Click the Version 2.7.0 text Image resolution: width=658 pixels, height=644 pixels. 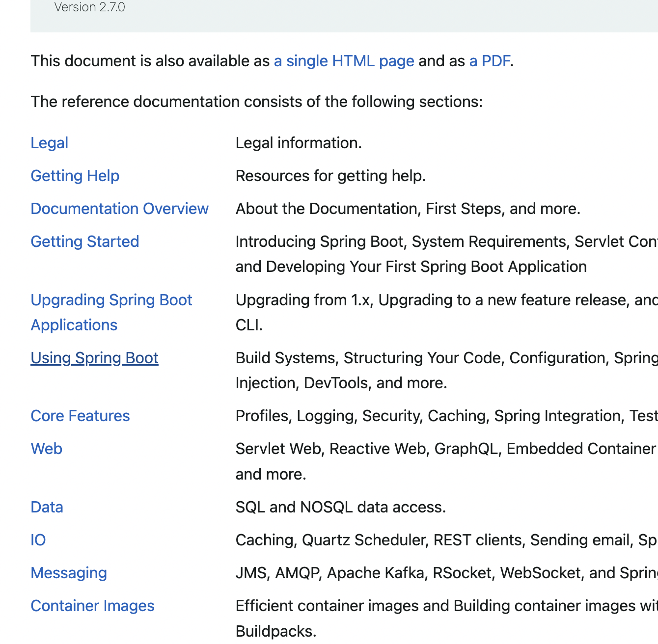[89, 7]
